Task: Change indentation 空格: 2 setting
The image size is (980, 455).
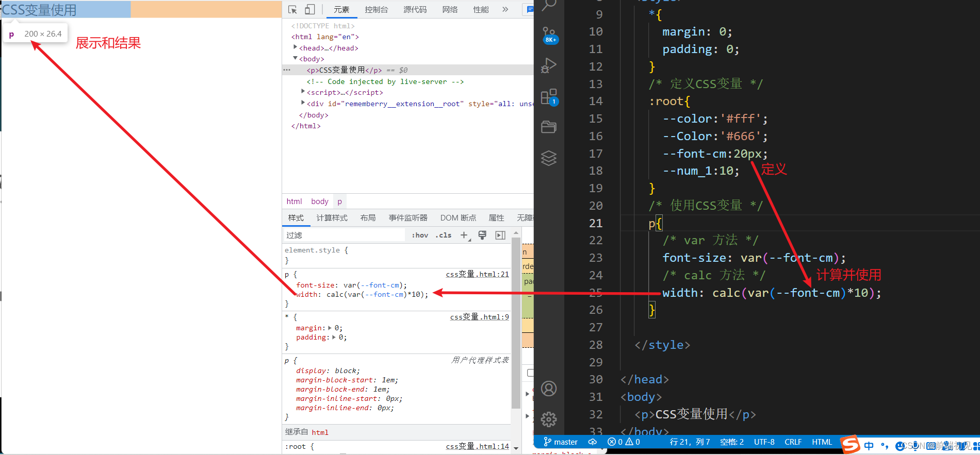Action: click(x=732, y=442)
